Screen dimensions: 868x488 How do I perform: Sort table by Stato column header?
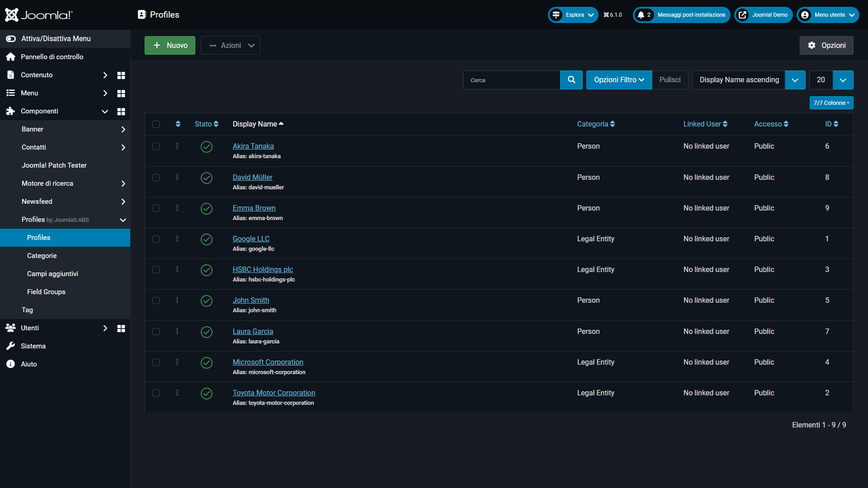click(207, 124)
